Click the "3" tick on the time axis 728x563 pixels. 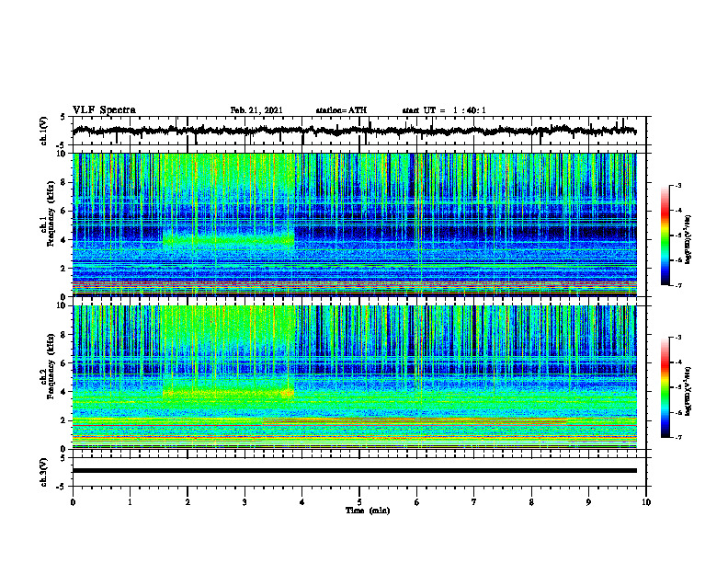coord(245,502)
